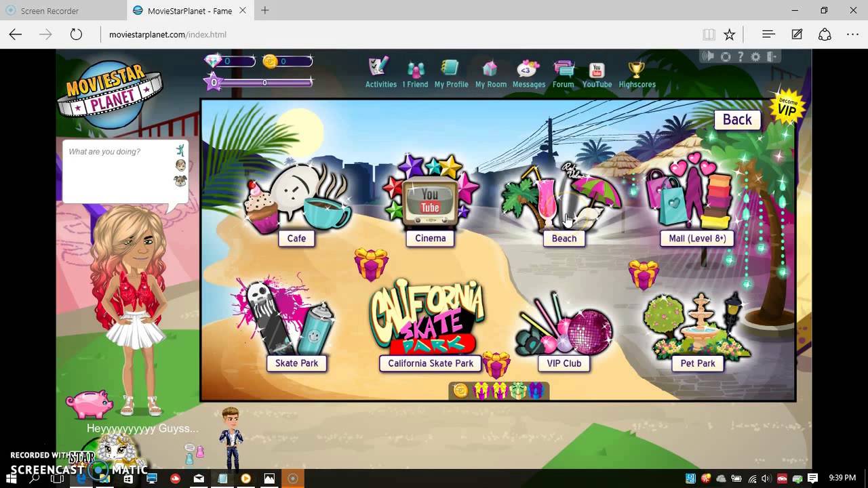Click the green dancing figure animation icon

[x=180, y=150]
